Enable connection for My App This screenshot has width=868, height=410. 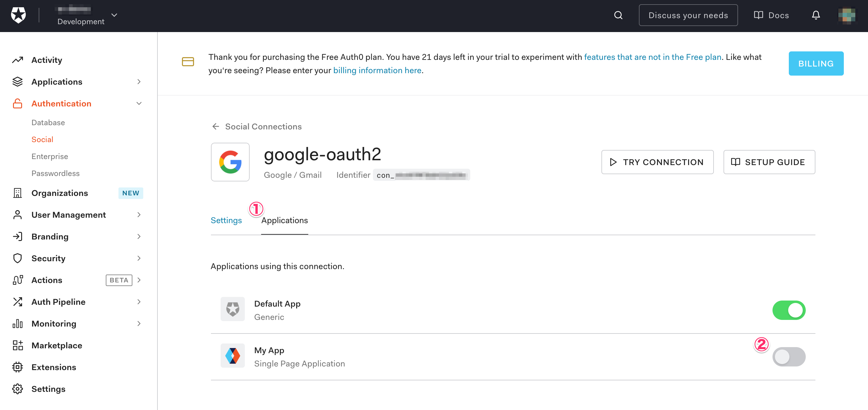point(789,357)
